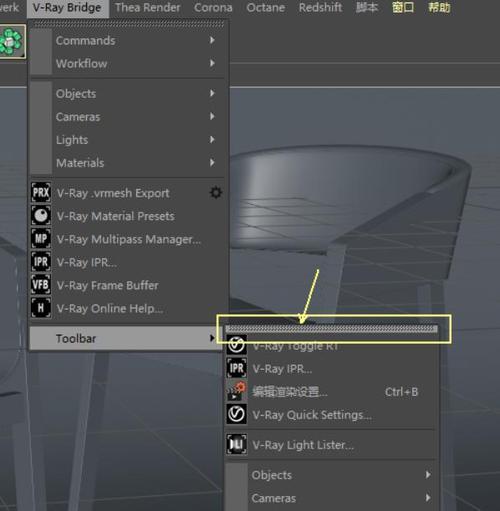The image size is (500, 511).
Task: Open the Thea Render menu
Action: click(x=148, y=7)
